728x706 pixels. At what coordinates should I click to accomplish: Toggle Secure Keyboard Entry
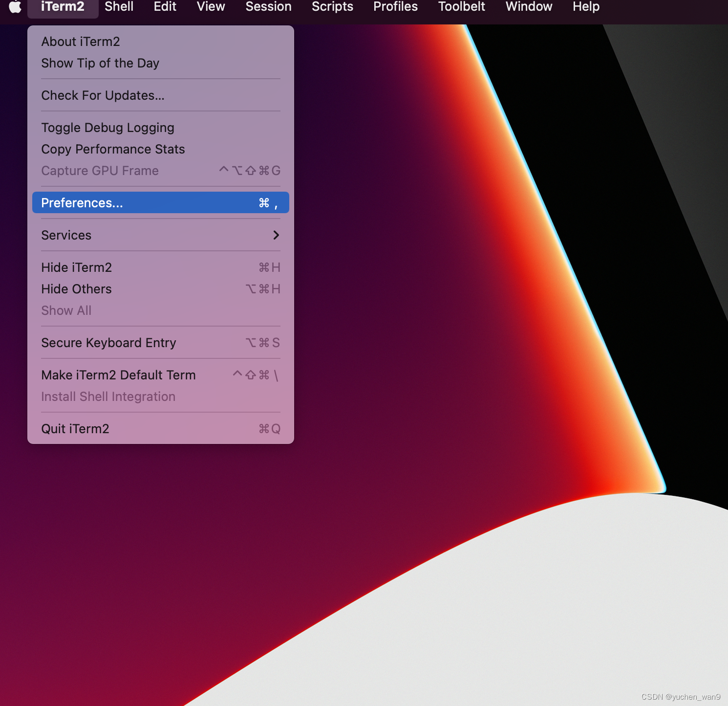coord(161,343)
